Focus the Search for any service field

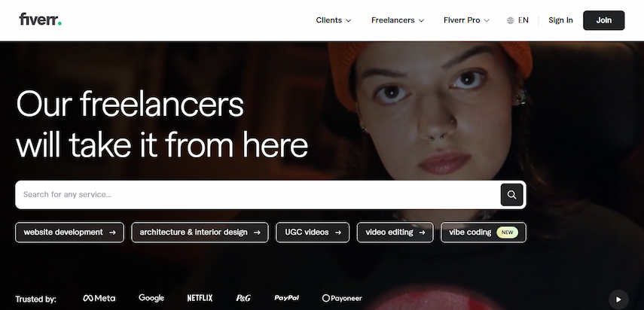coord(258,195)
